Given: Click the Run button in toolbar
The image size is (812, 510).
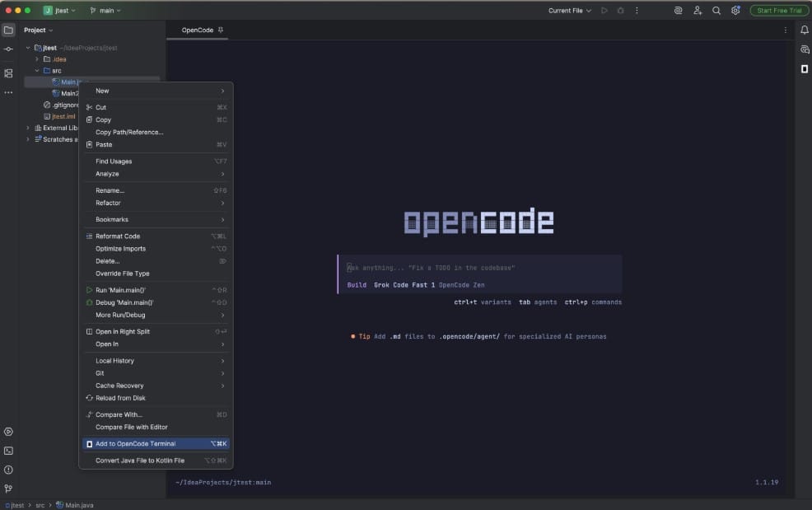Looking at the screenshot, I should tap(604, 11).
